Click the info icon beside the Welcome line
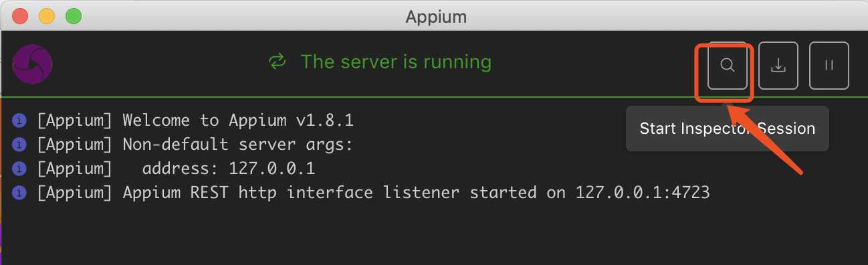 click(x=19, y=120)
